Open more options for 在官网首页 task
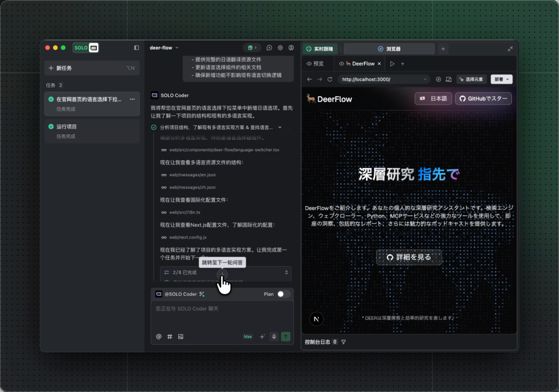The height and width of the screenshot is (392, 559). click(x=133, y=99)
